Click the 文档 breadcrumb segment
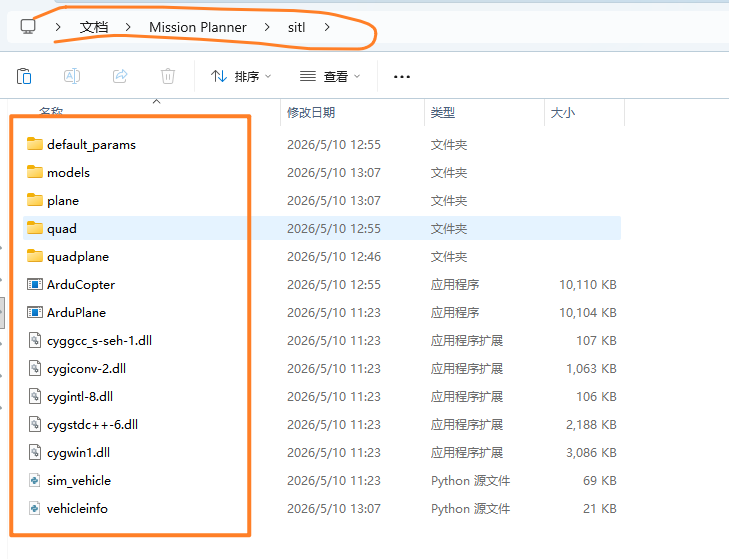The height and width of the screenshot is (559, 729). point(94,27)
